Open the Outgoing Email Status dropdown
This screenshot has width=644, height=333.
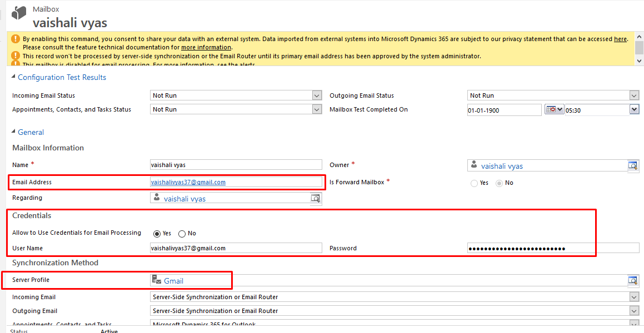click(x=634, y=95)
